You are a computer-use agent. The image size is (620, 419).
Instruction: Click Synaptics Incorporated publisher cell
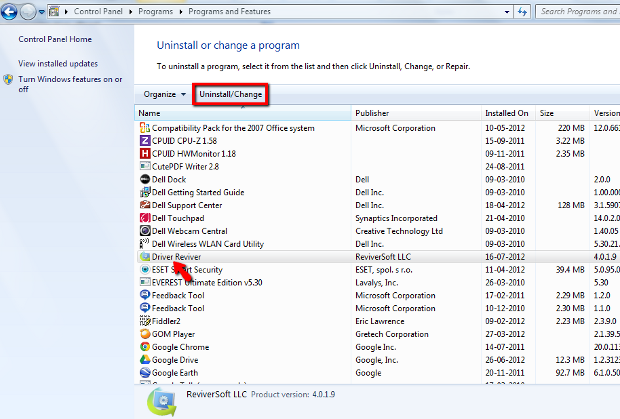(x=396, y=218)
